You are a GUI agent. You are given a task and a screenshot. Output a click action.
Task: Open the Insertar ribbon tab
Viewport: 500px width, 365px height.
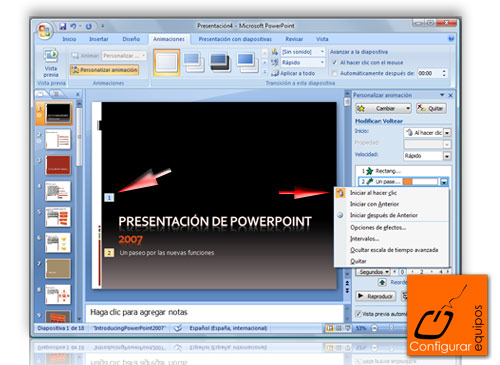(x=99, y=39)
